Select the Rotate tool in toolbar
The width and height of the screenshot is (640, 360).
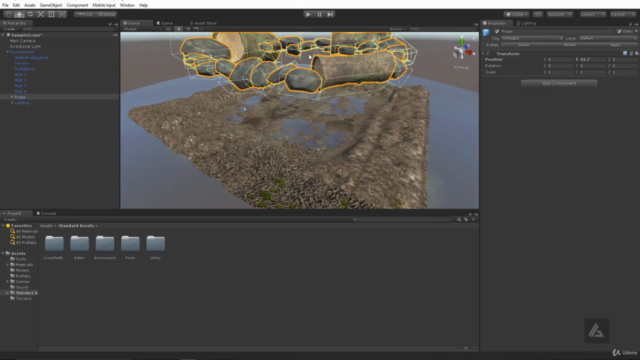(x=30, y=14)
